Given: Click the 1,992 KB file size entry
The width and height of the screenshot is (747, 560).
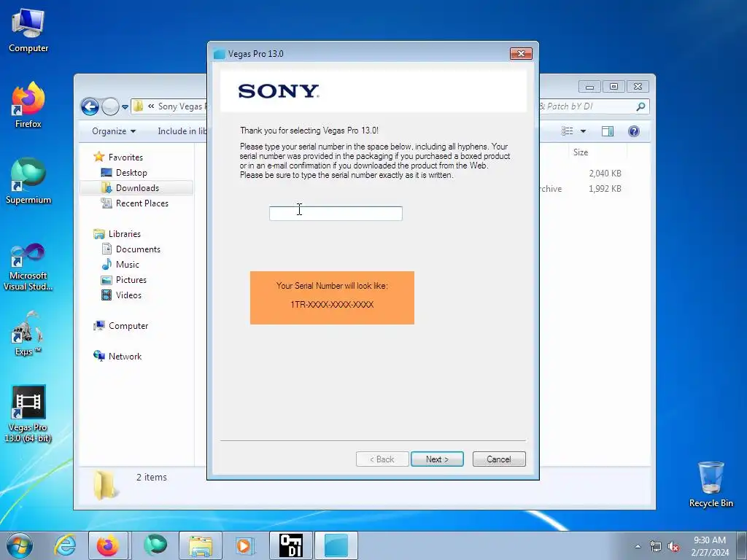Looking at the screenshot, I should point(605,189).
